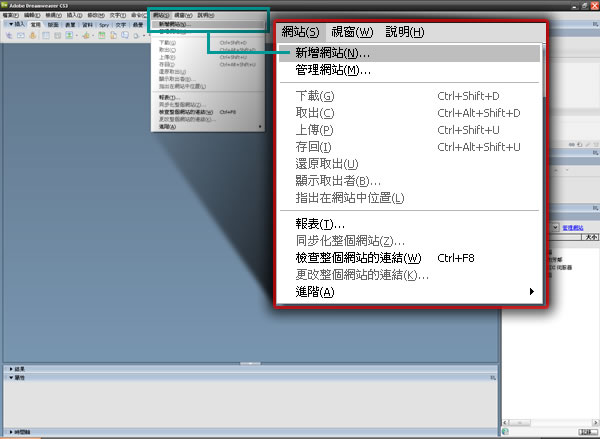Switch to the 常用 Insert bar tab

(36, 25)
